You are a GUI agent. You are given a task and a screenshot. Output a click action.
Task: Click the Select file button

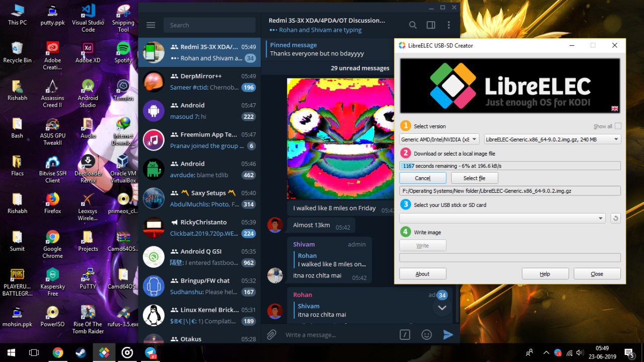[x=474, y=178]
